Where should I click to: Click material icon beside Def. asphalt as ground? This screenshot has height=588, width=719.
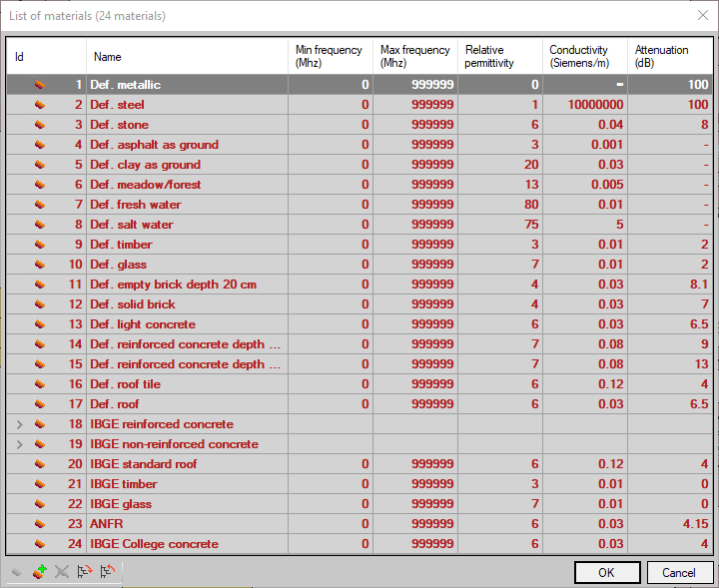coord(40,145)
